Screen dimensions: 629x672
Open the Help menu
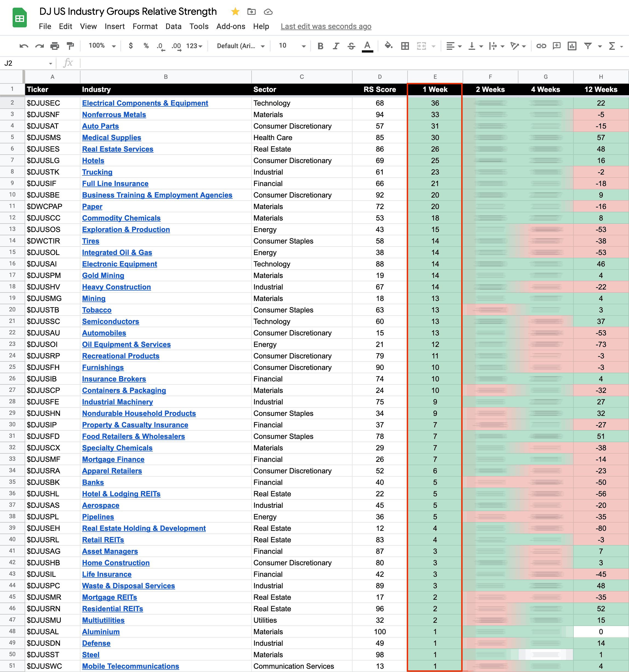261,26
